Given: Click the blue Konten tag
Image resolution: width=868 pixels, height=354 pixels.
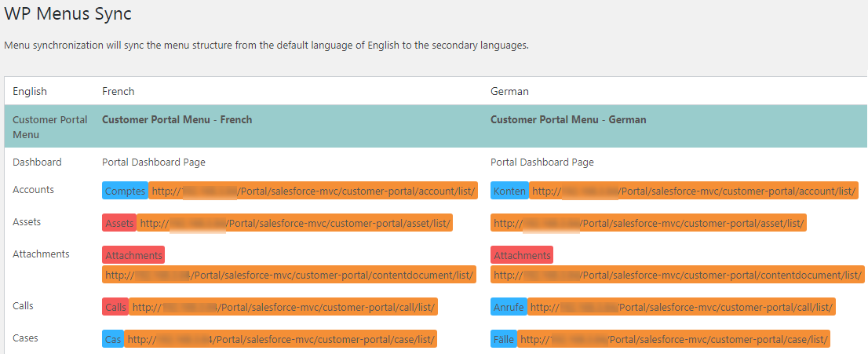Looking at the screenshot, I should [509, 191].
